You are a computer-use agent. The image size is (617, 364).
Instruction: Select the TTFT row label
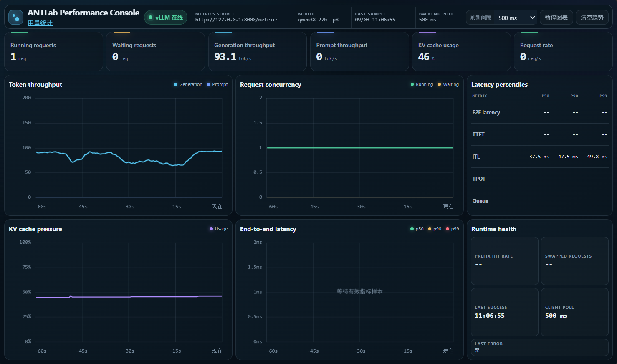point(478,134)
